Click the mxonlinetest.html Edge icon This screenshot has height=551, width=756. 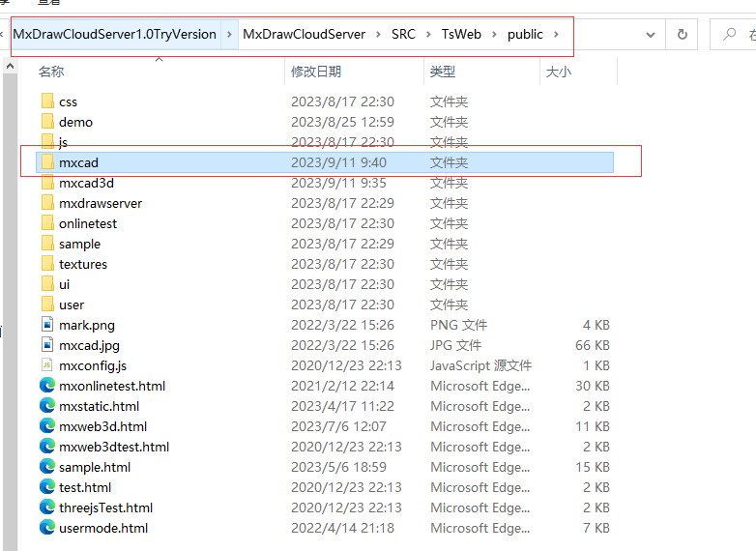tap(47, 386)
